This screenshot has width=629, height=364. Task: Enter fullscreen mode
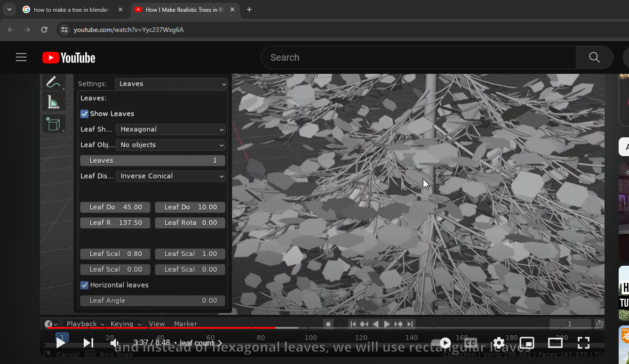[583, 343]
